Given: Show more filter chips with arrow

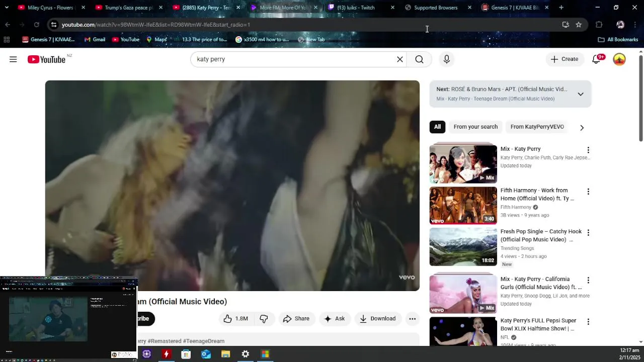Looking at the screenshot, I should [582, 127].
